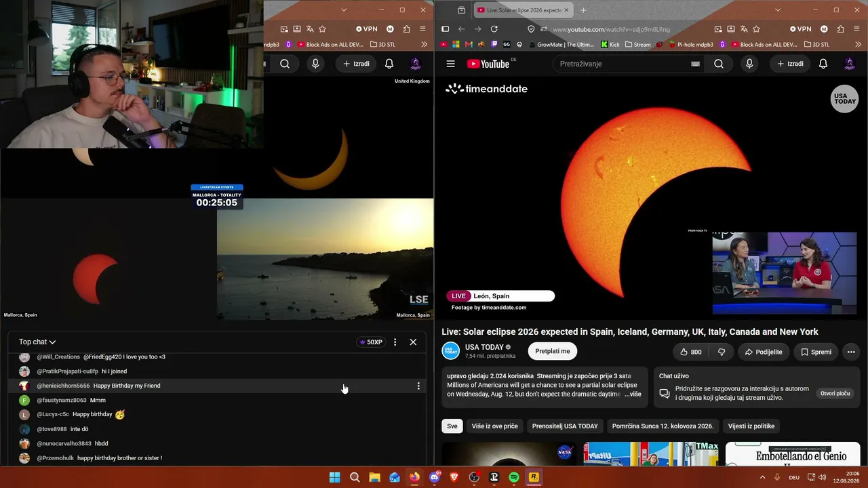868x488 pixels.
Task: Open Gmail bookmark icon
Action: pos(468,45)
